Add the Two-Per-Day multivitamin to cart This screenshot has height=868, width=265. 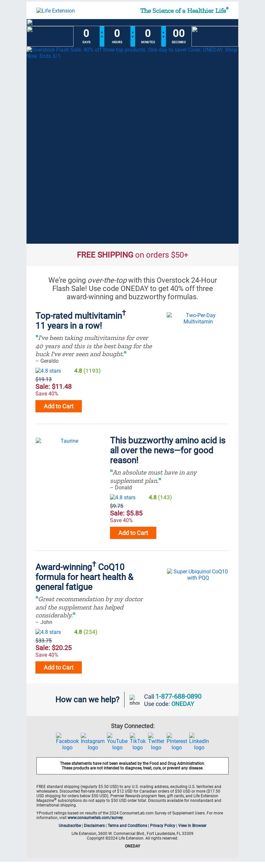click(x=59, y=406)
